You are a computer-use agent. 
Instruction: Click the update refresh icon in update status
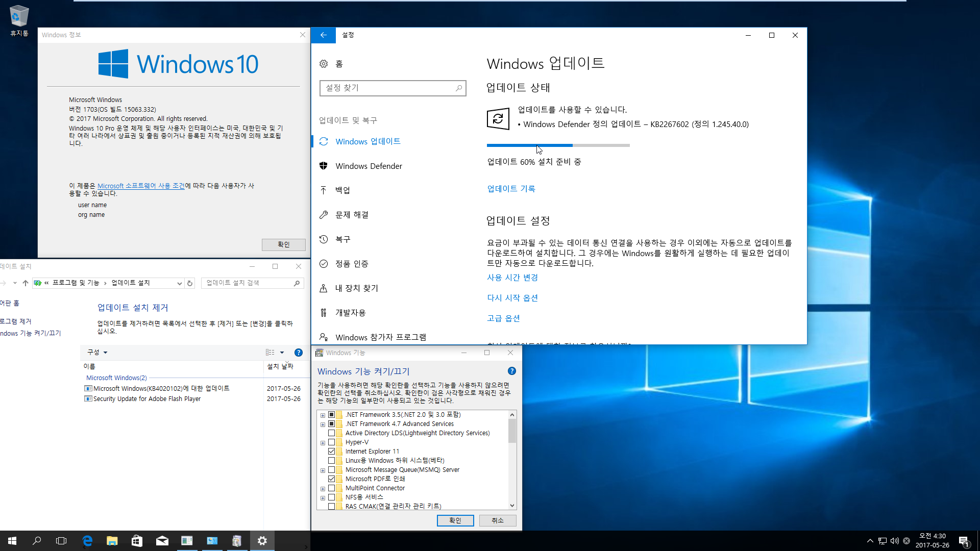(498, 119)
